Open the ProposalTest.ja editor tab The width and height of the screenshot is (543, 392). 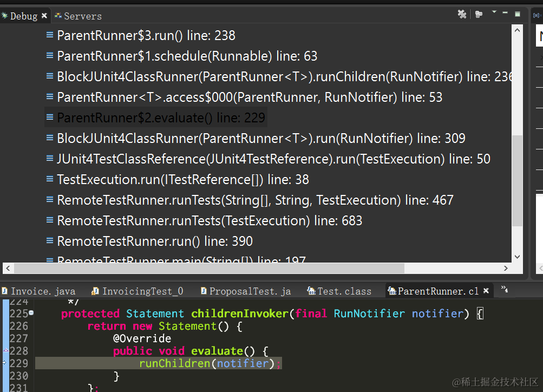(x=246, y=291)
